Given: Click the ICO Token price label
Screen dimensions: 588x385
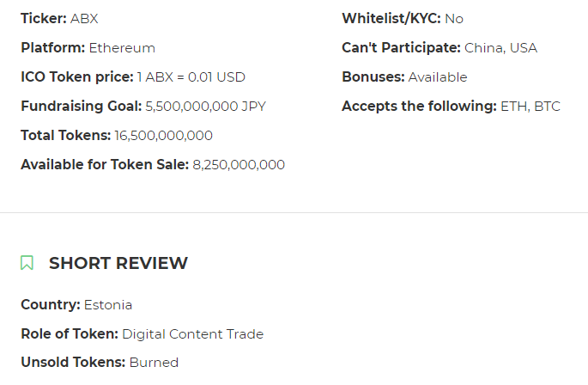Looking at the screenshot, I should (x=77, y=76).
